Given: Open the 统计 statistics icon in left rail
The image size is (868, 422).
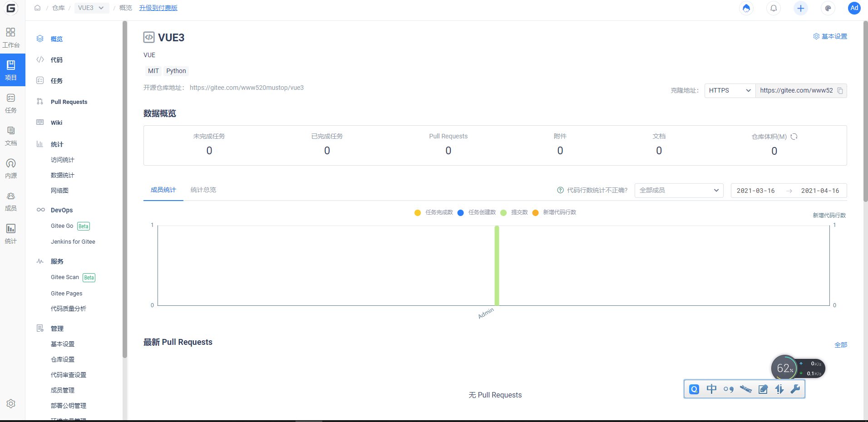Looking at the screenshot, I should click(x=11, y=234).
